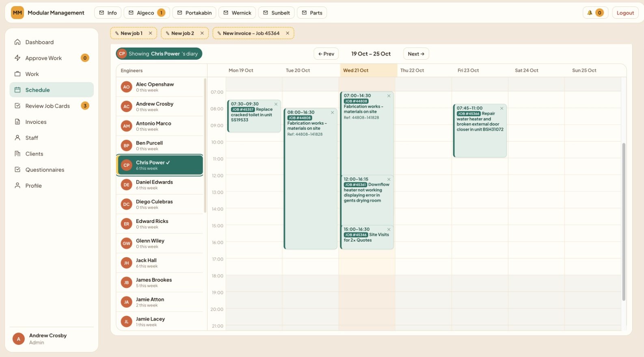Click the engineers list scrollbar
644x357 pixels.
(x=205, y=145)
